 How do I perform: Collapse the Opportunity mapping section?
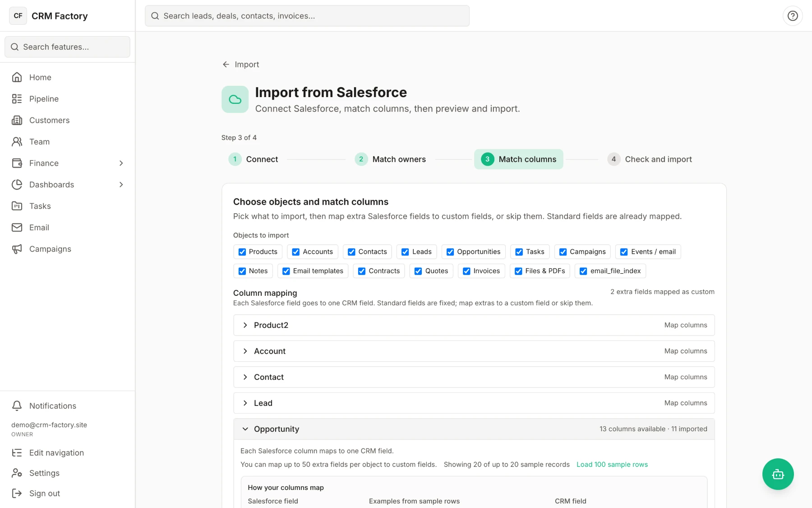point(474,429)
